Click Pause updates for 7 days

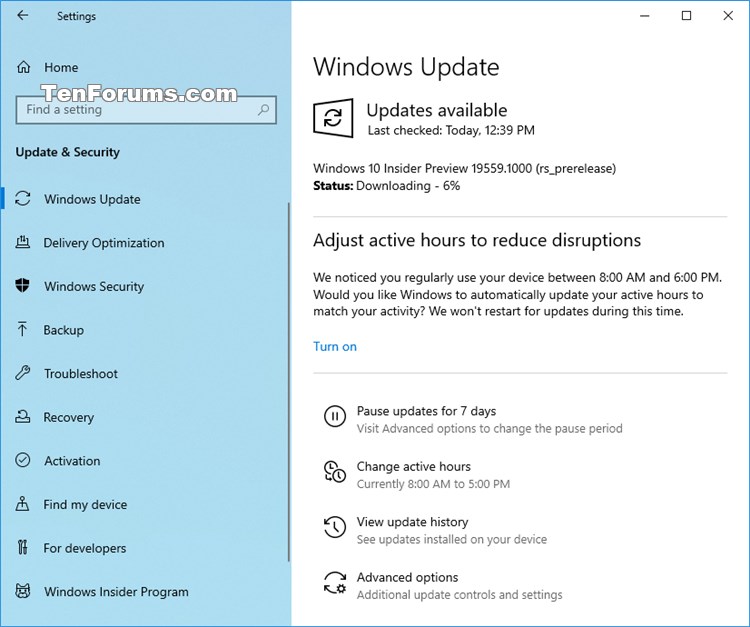click(x=426, y=411)
